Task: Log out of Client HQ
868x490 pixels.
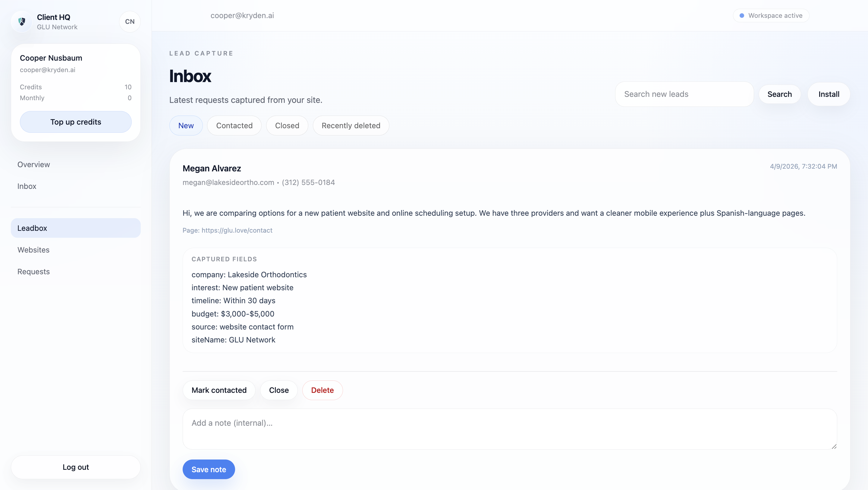Action: (x=75, y=467)
